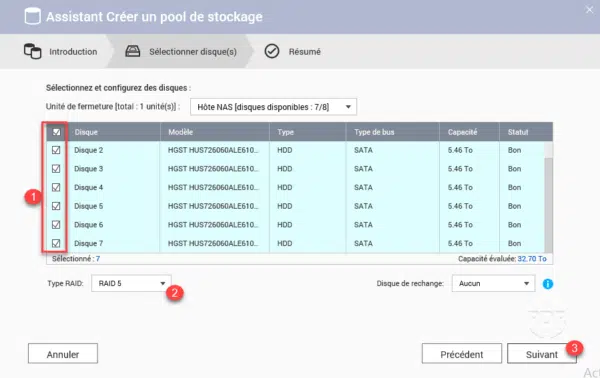The width and height of the screenshot is (600, 378).
Task: Click the 5.46 To capacity of Disque 5
Action: [460, 206]
